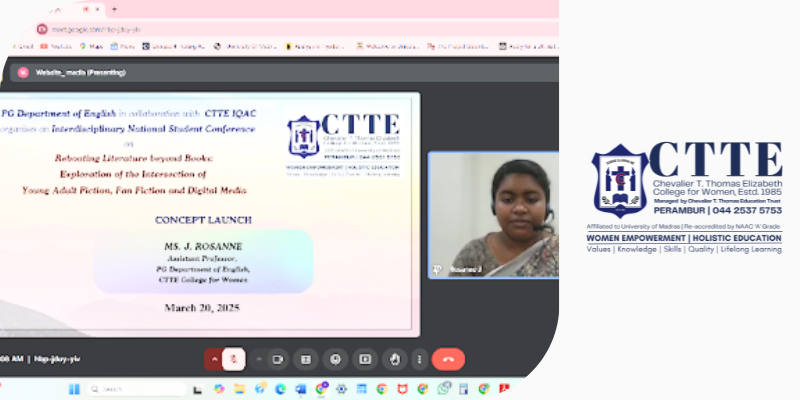Click Website_media presenter avatar
This screenshot has height=400, width=800.
[x=23, y=72]
